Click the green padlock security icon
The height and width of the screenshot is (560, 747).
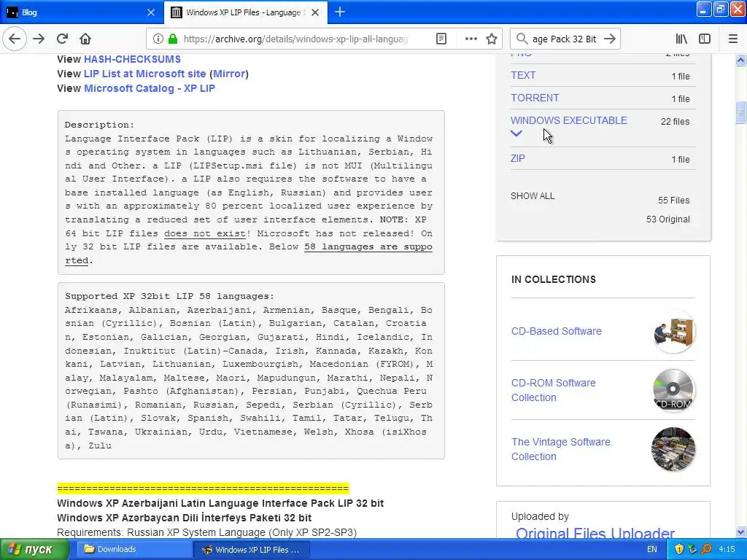pos(173,39)
